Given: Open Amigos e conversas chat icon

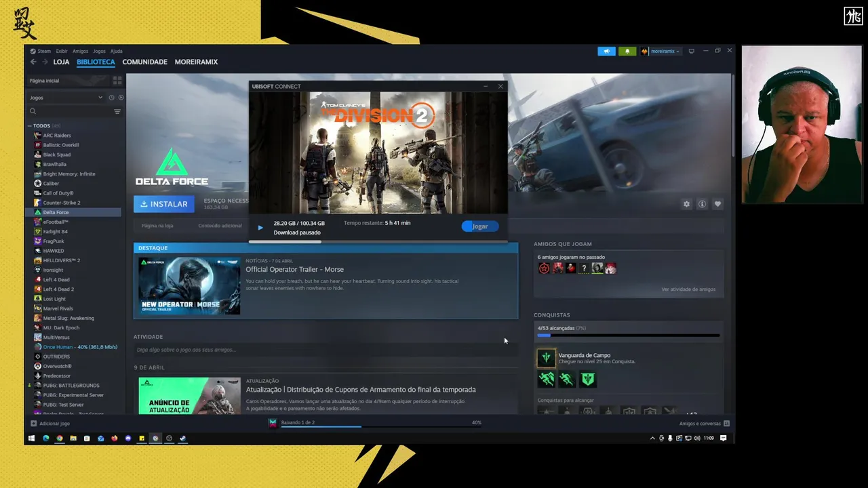Looking at the screenshot, I should pyautogui.click(x=726, y=424).
